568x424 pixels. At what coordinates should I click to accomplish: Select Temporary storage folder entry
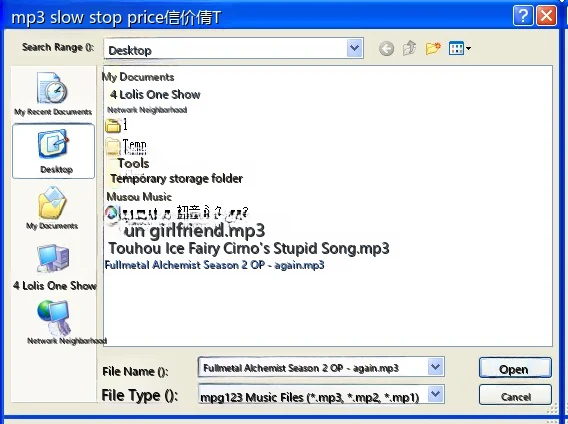[x=176, y=178]
